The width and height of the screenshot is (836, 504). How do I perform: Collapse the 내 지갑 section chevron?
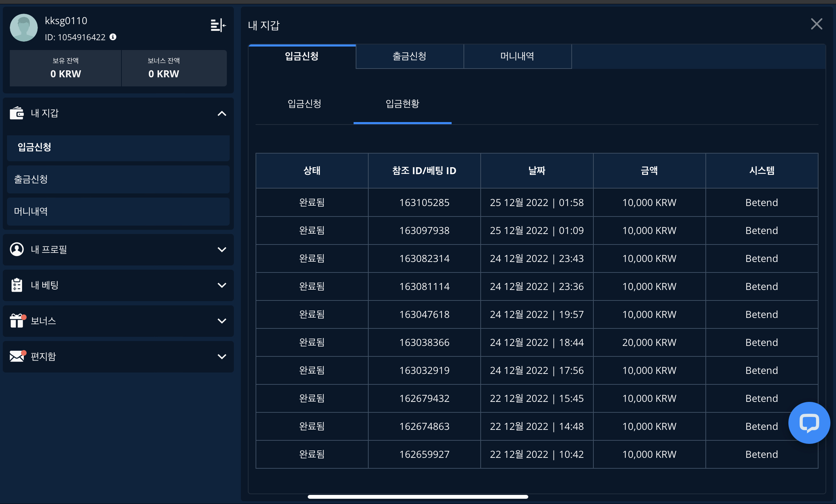(222, 113)
